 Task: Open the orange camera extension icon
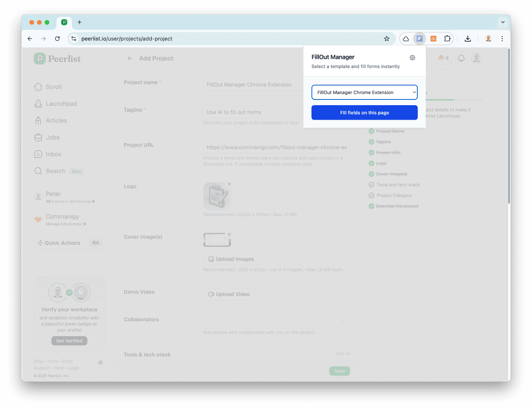point(433,39)
